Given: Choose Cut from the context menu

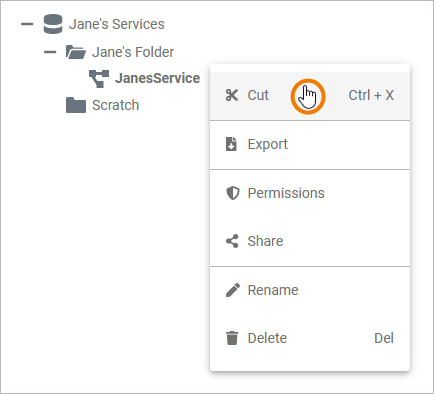Looking at the screenshot, I should (x=310, y=96).
